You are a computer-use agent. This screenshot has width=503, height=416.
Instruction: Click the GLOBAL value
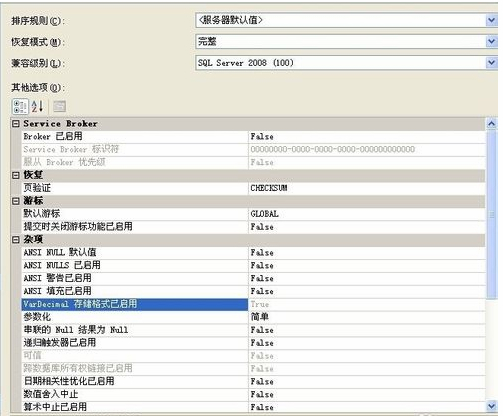point(264,214)
